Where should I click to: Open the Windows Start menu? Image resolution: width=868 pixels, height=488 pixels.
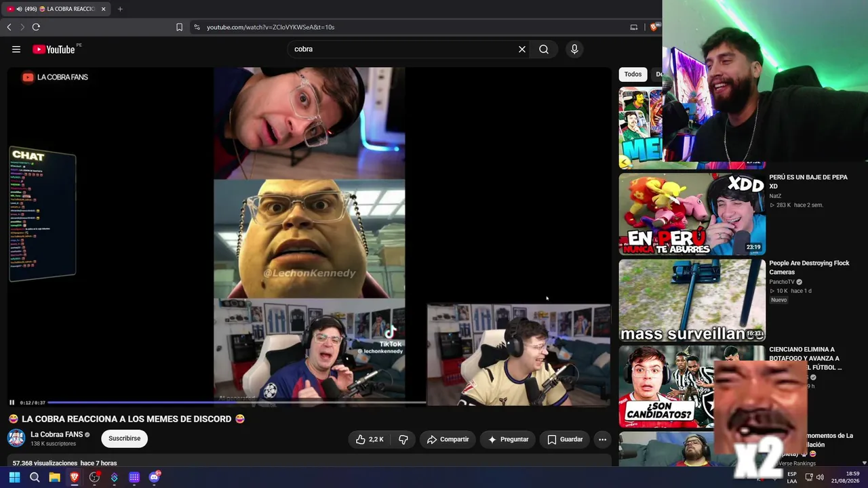(14, 477)
